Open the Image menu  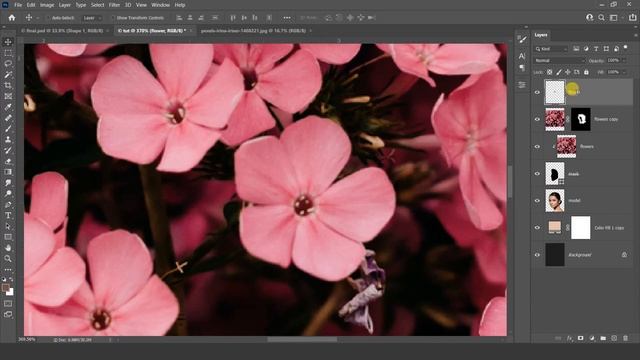(x=47, y=5)
